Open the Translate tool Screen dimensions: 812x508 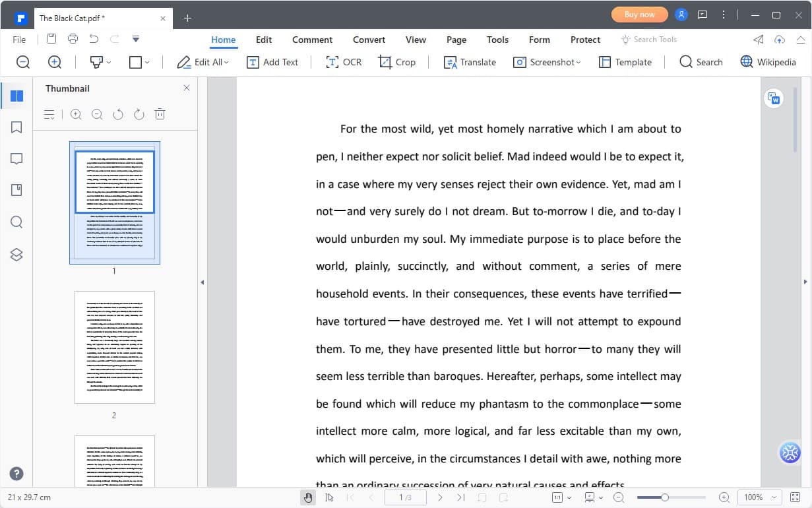pyautogui.click(x=470, y=62)
